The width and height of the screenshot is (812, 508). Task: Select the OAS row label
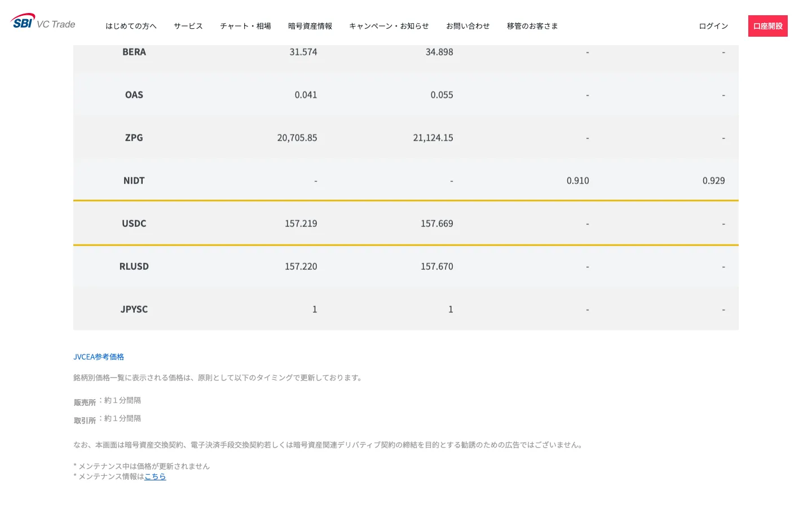coord(134,95)
